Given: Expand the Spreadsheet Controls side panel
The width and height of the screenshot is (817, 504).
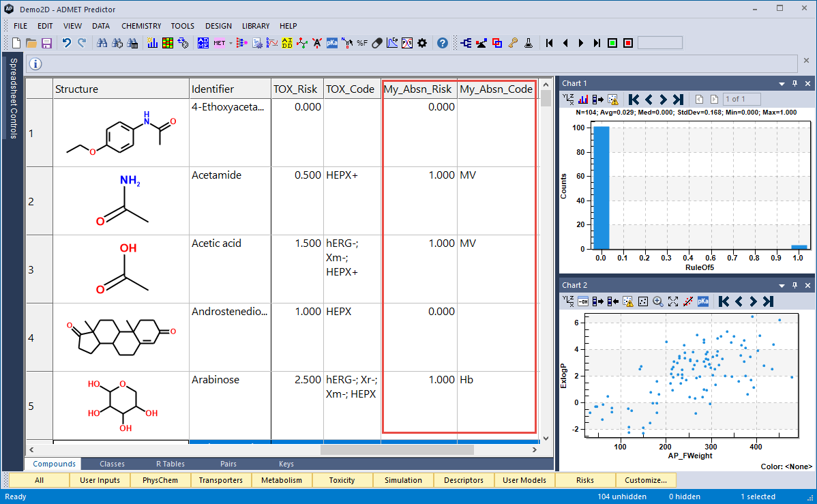Looking at the screenshot, I should tap(13, 98).
